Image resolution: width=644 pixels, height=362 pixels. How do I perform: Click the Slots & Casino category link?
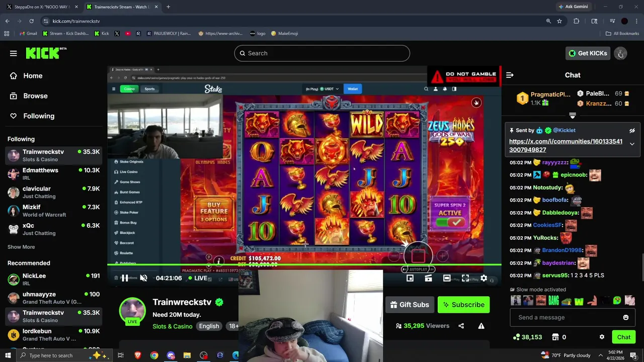pos(173,326)
